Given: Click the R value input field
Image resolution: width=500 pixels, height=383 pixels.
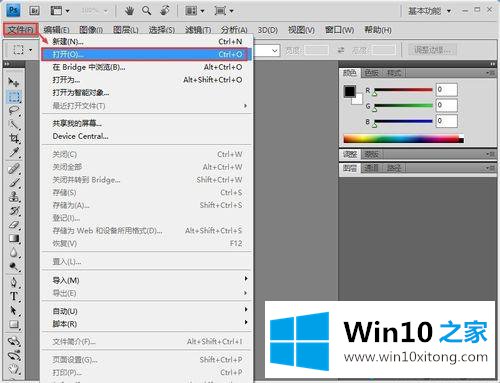Looking at the screenshot, I should (447, 89).
